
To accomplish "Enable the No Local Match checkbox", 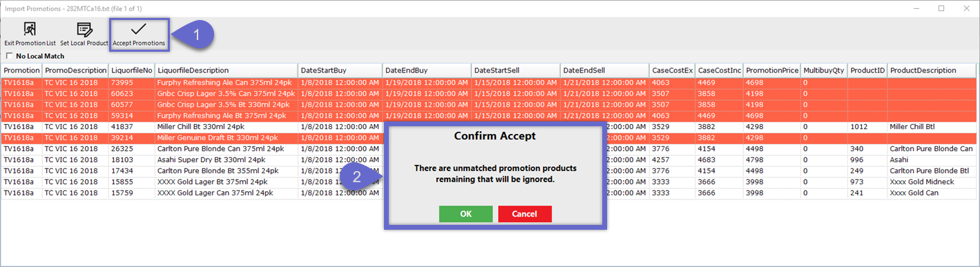I will coord(9,56).
